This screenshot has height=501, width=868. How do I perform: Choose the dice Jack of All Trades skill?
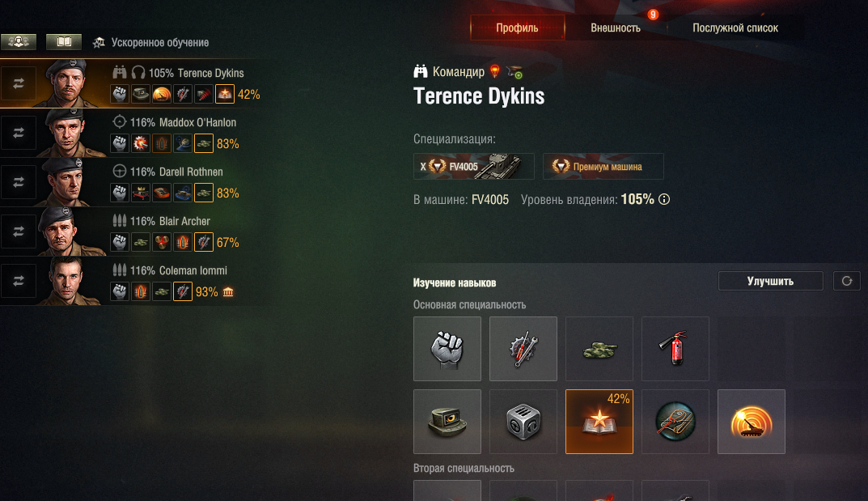click(x=523, y=422)
